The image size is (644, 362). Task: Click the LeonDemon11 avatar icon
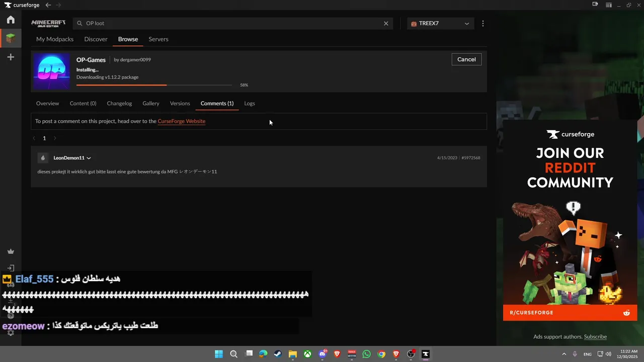43,158
